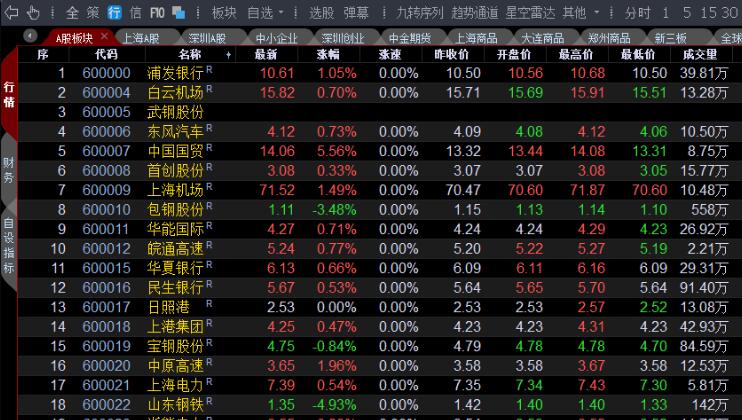
Task: Switch to the 深圳A股 tab
Action: [207, 38]
